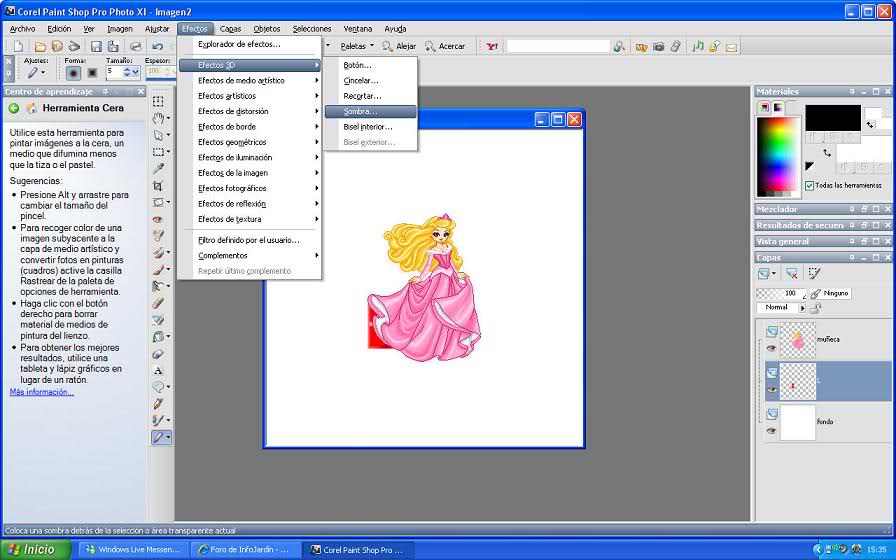Choose Sombra from Efectos 3D submenu

pyautogui.click(x=370, y=111)
